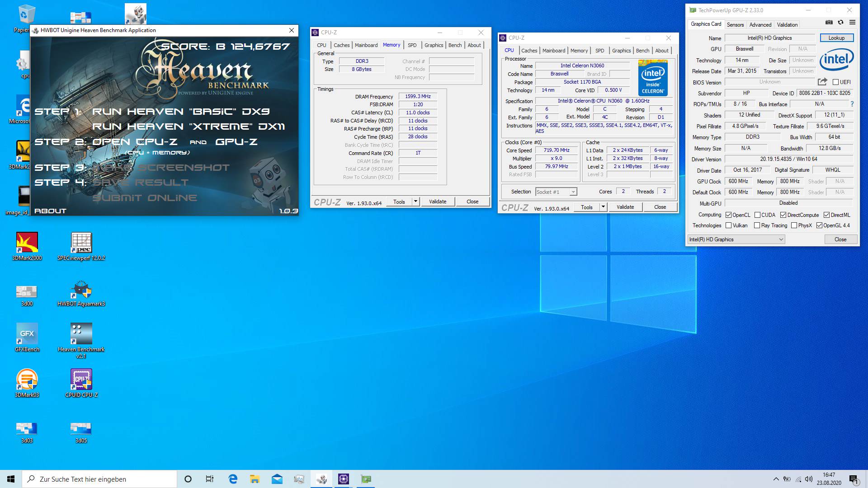868x488 pixels.
Task: Toggle the Vulkan checkbox
Action: coord(728,225)
